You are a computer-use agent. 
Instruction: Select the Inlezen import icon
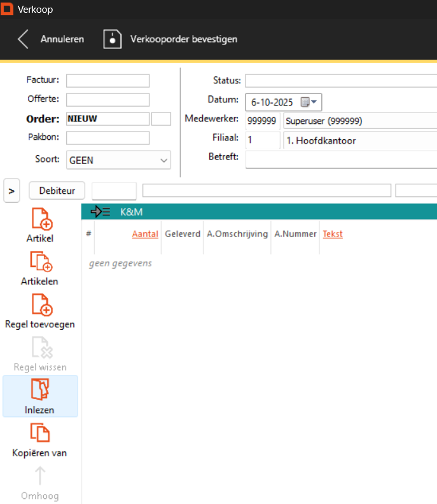[x=40, y=390]
